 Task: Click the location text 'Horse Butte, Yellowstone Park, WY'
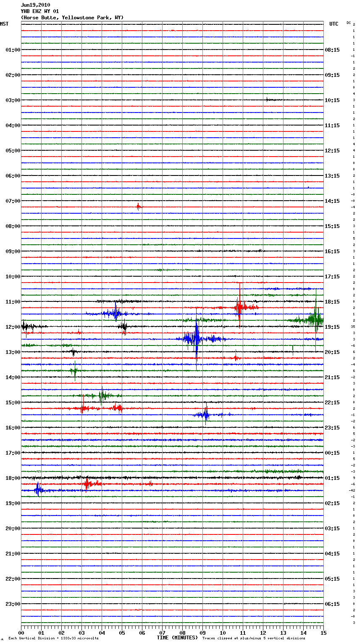[x=72, y=18]
